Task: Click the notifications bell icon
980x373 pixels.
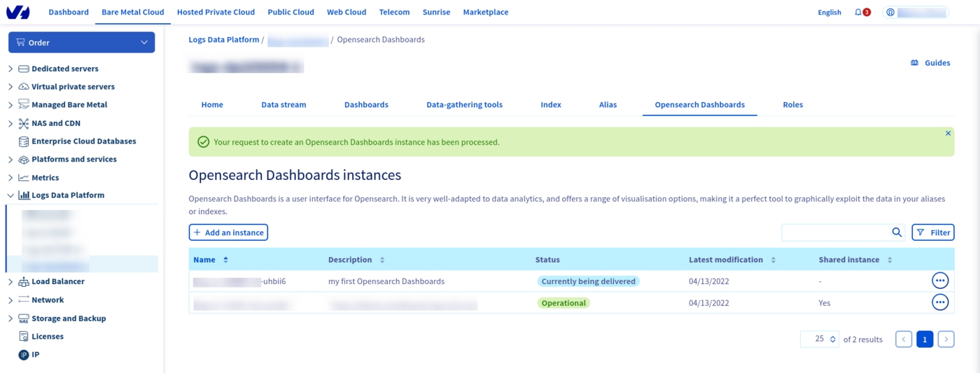Action: [x=858, y=12]
